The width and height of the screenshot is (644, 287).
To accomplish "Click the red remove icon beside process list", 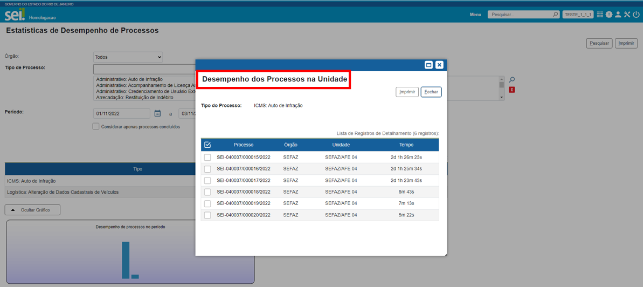I will pos(512,90).
